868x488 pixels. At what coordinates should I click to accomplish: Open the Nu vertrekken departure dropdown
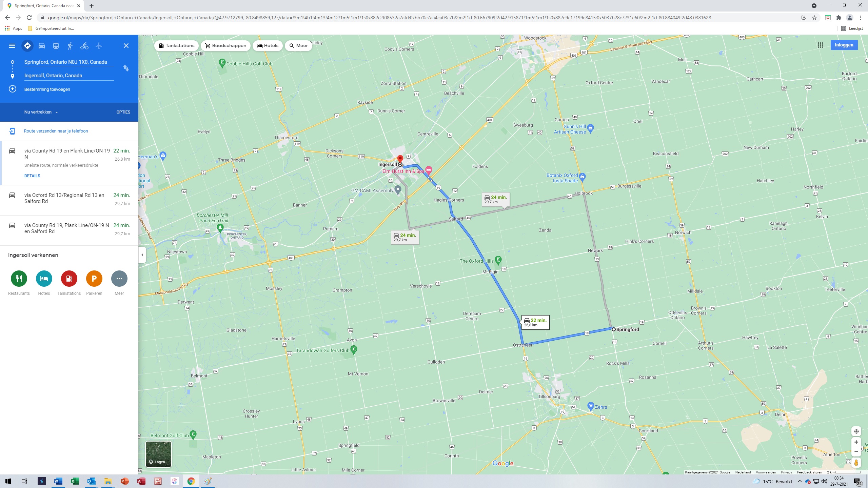point(41,112)
